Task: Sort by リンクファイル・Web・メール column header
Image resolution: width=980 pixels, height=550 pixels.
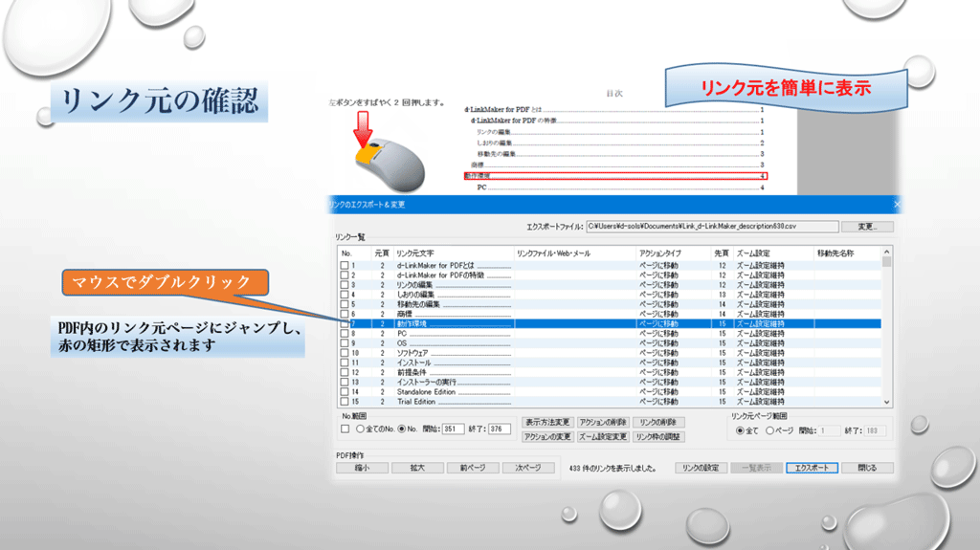Action: (x=575, y=253)
